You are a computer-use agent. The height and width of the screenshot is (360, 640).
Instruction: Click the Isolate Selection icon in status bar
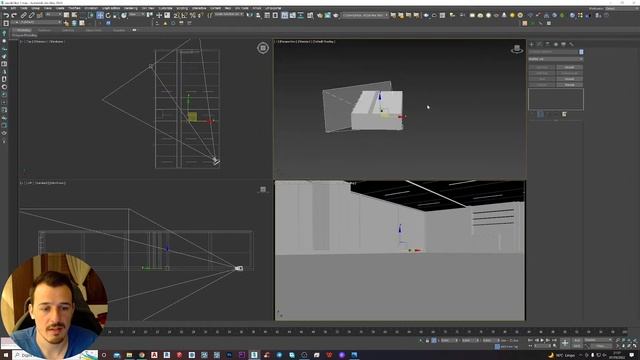(421, 340)
